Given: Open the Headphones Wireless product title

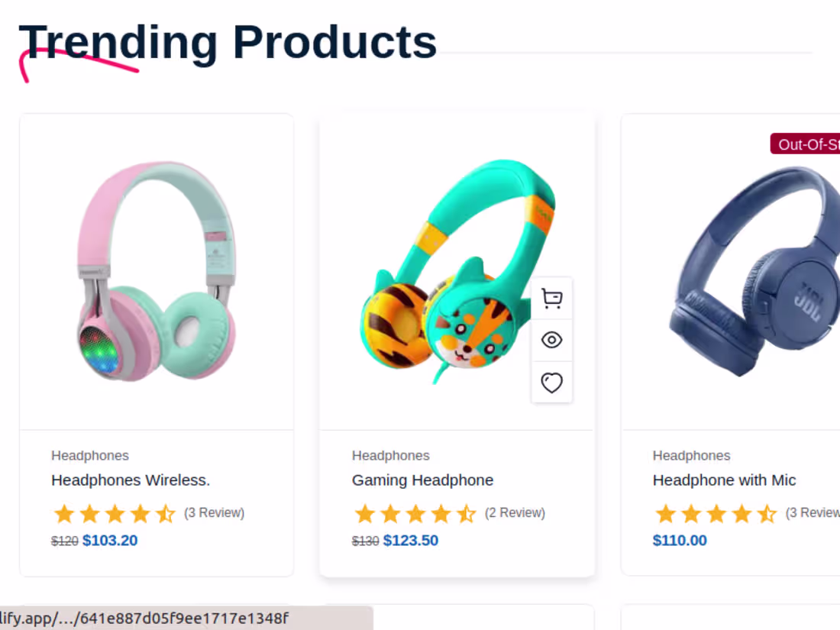Looking at the screenshot, I should pyautogui.click(x=131, y=480).
